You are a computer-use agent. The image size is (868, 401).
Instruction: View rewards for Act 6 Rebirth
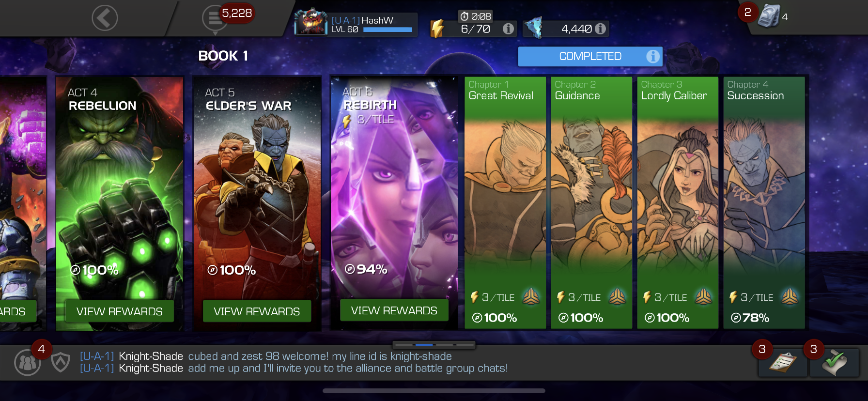click(x=394, y=310)
